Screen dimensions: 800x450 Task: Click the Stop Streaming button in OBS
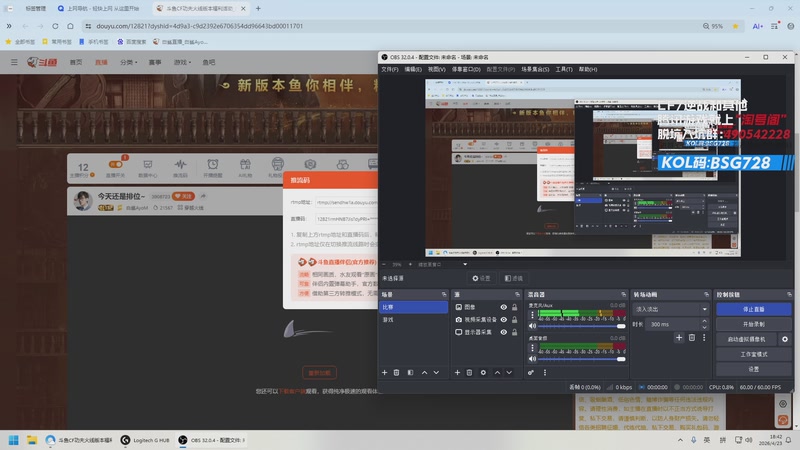point(754,309)
